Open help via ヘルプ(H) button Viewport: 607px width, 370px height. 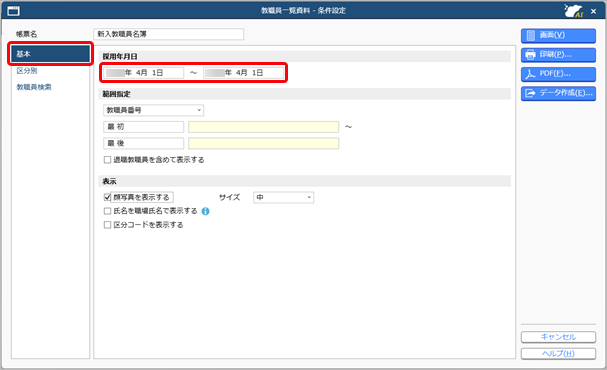[558, 354]
